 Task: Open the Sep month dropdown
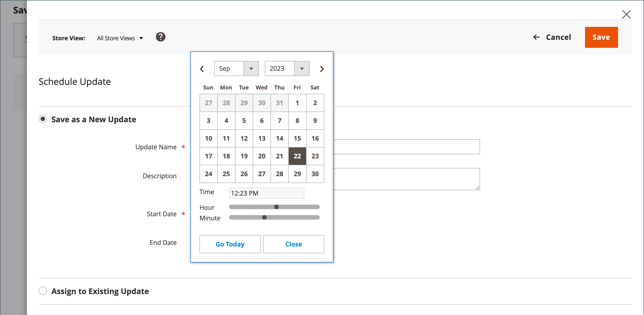pyautogui.click(x=236, y=69)
